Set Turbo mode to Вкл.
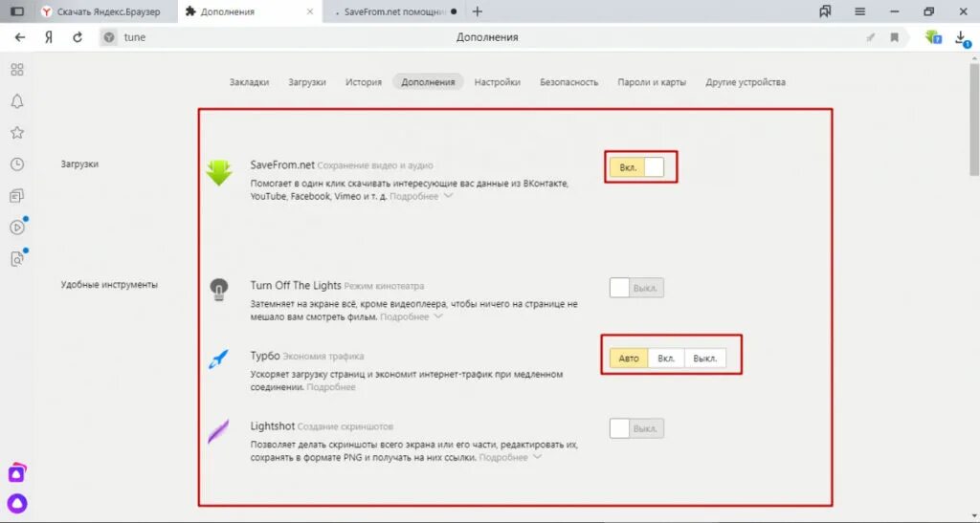This screenshot has height=523, width=980. (x=666, y=359)
